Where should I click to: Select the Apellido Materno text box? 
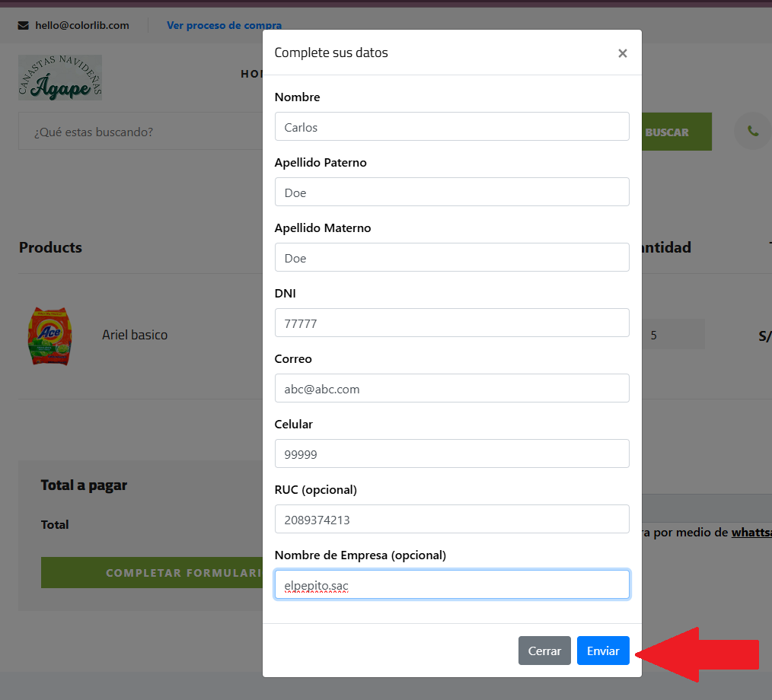point(451,258)
